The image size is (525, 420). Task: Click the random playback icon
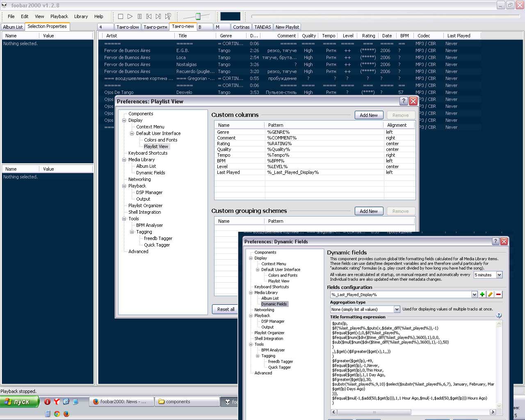coord(168,16)
